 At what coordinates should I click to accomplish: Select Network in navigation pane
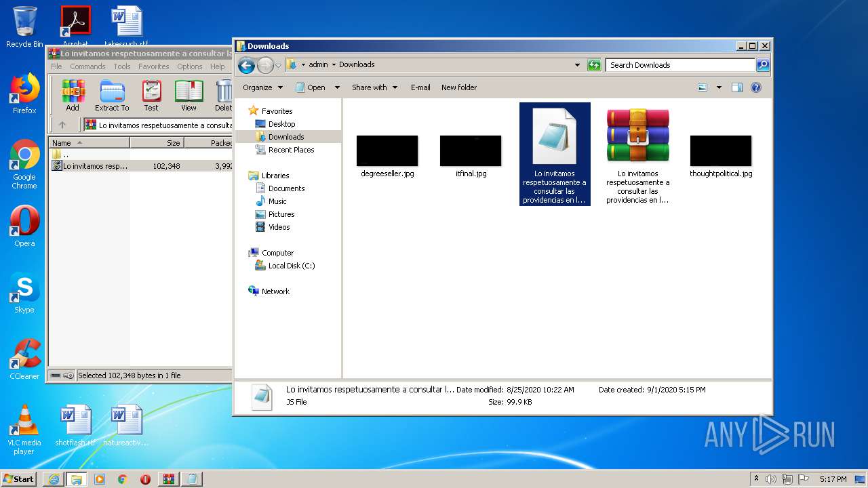(x=275, y=291)
